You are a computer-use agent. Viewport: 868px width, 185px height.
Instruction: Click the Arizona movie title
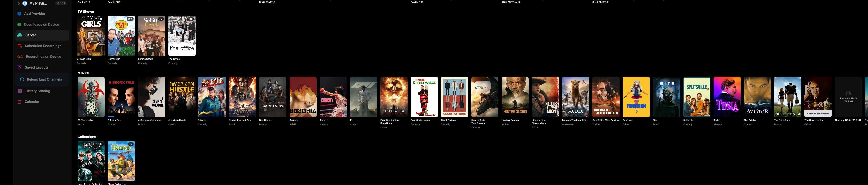[x=202, y=120]
